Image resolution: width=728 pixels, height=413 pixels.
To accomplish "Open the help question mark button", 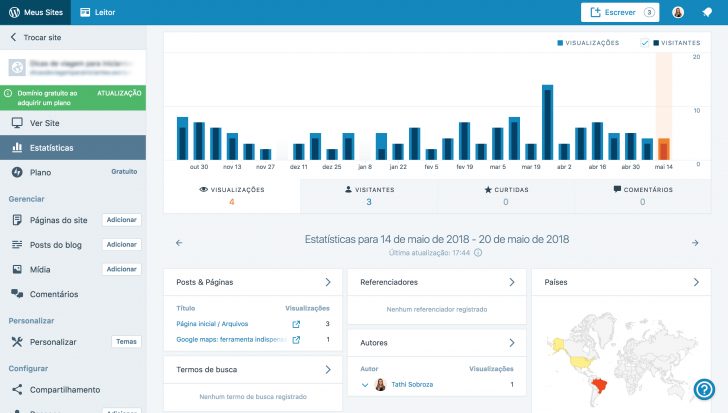I will click(x=704, y=389).
